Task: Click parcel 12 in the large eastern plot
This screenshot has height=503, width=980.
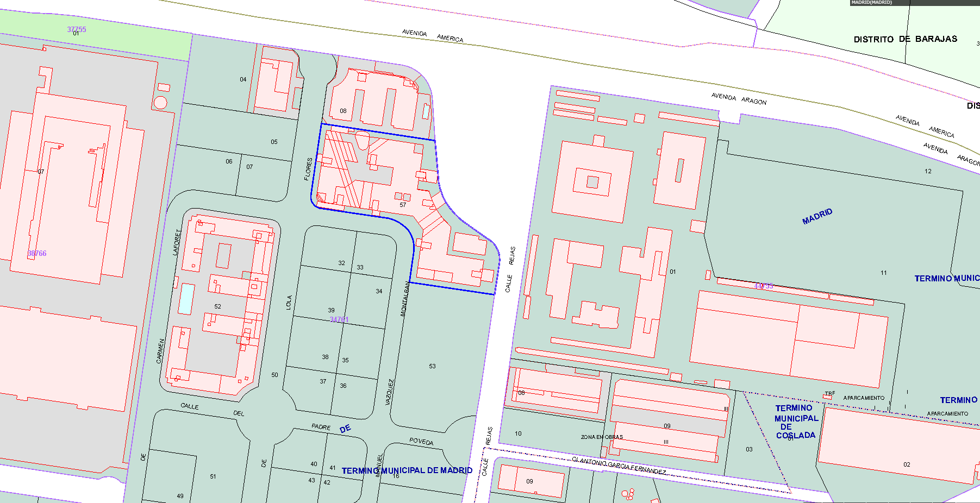Action: [x=928, y=171]
